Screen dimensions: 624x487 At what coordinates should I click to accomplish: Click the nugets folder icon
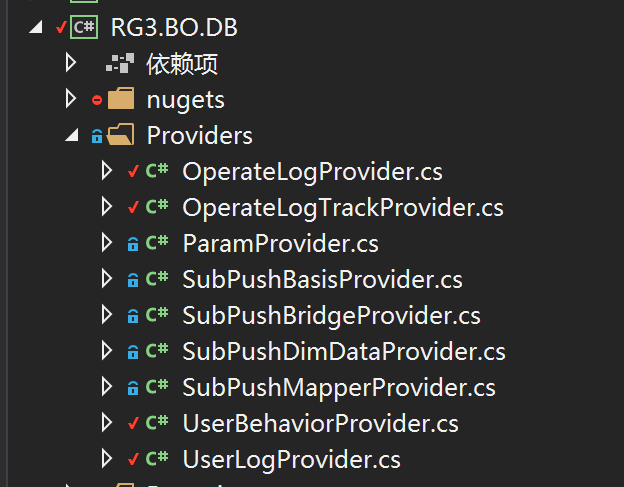click(x=121, y=98)
